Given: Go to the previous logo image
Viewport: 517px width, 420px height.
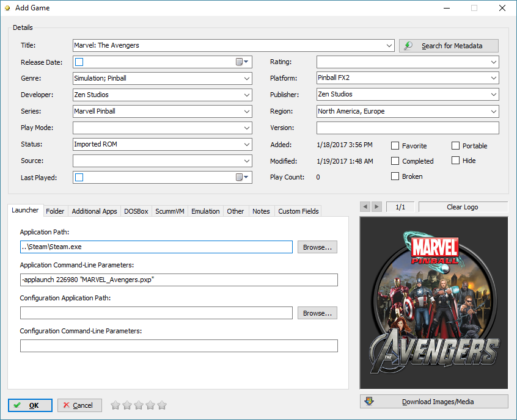Looking at the screenshot, I should pyautogui.click(x=365, y=207).
